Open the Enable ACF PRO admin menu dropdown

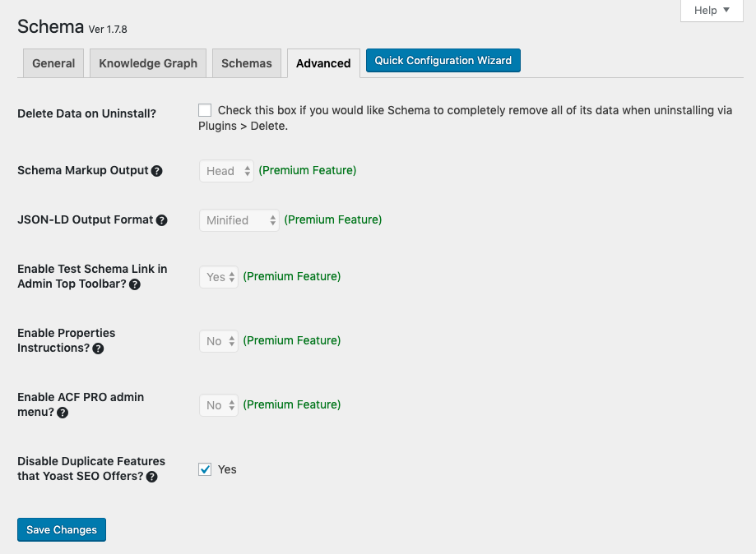click(219, 405)
